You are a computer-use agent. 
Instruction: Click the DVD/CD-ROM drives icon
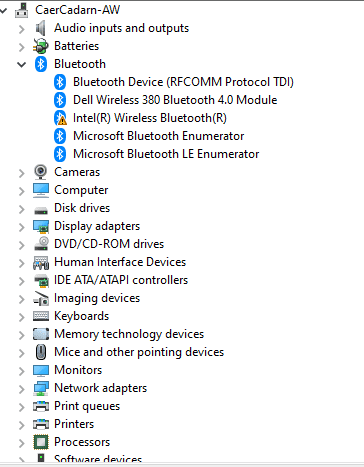pyautogui.click(x=41, y=244)
